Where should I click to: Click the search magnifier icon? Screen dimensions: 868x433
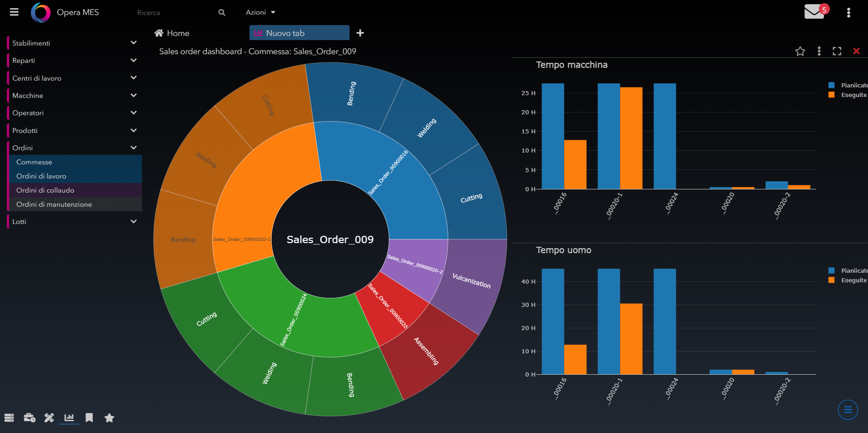[222, 12]
